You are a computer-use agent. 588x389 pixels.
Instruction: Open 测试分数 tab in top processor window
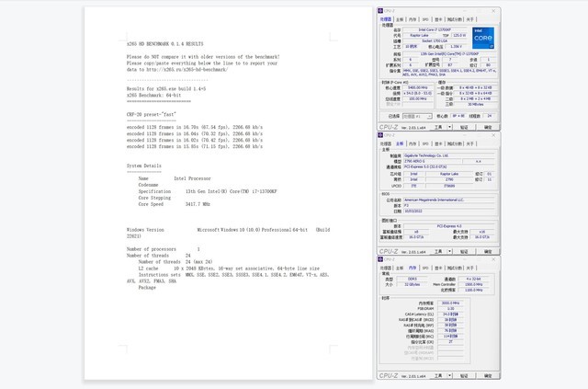coord(455,19)
